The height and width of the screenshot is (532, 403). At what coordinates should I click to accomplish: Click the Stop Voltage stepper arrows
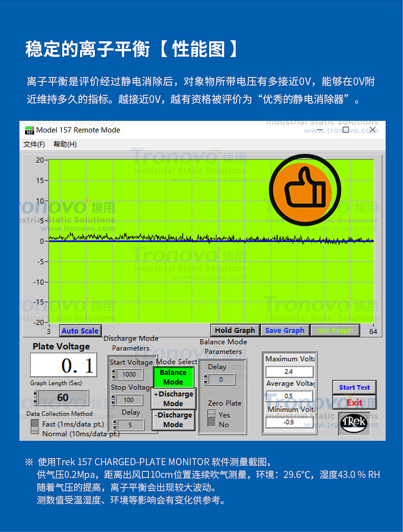[x=113, y=400]
